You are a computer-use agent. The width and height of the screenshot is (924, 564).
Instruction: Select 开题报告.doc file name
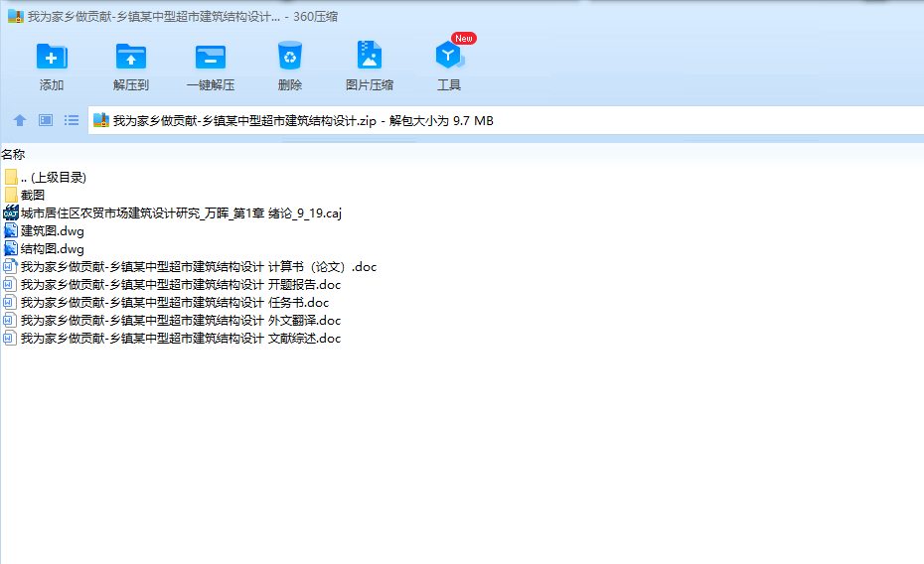tap(181, 285)
